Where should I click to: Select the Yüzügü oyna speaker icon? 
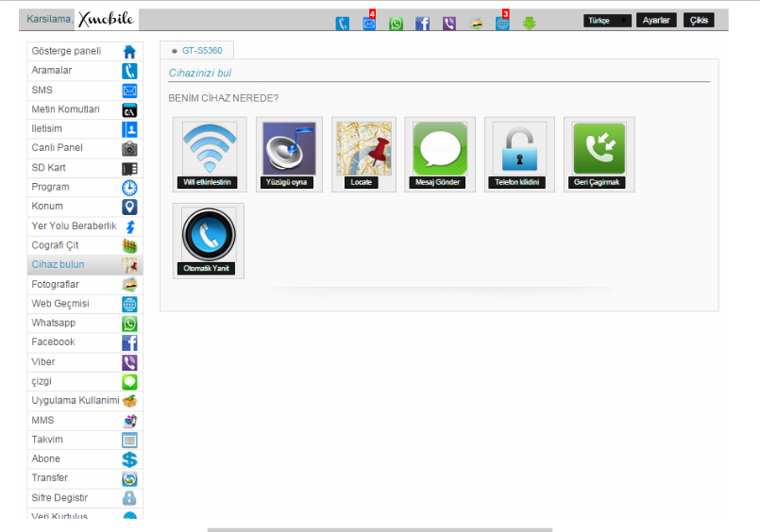tap(289, 148)
